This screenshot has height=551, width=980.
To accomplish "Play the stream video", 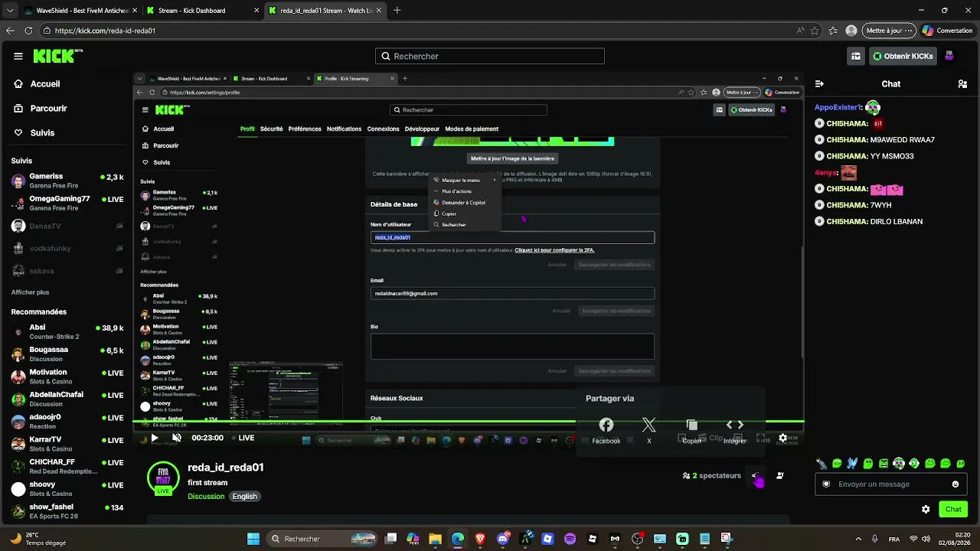I will [x=154, y=439].
